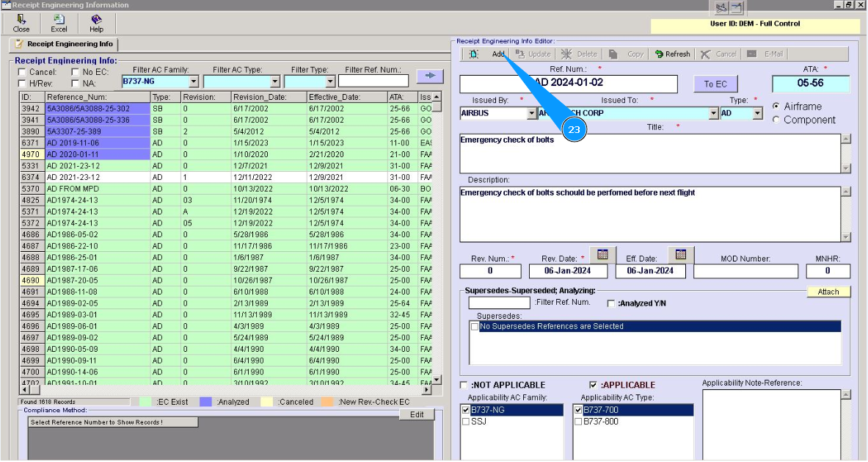Open the Issued By dropdown
Viewport: 868px width, 462px height.
point(532,114)
